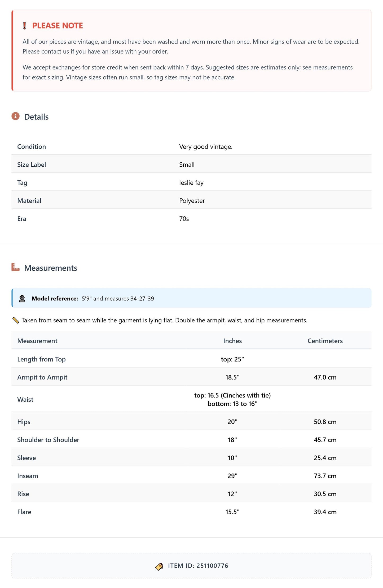383x588 pixels.
Task: Click the pencil ruler icon before instructions
Action: point(16,320)
